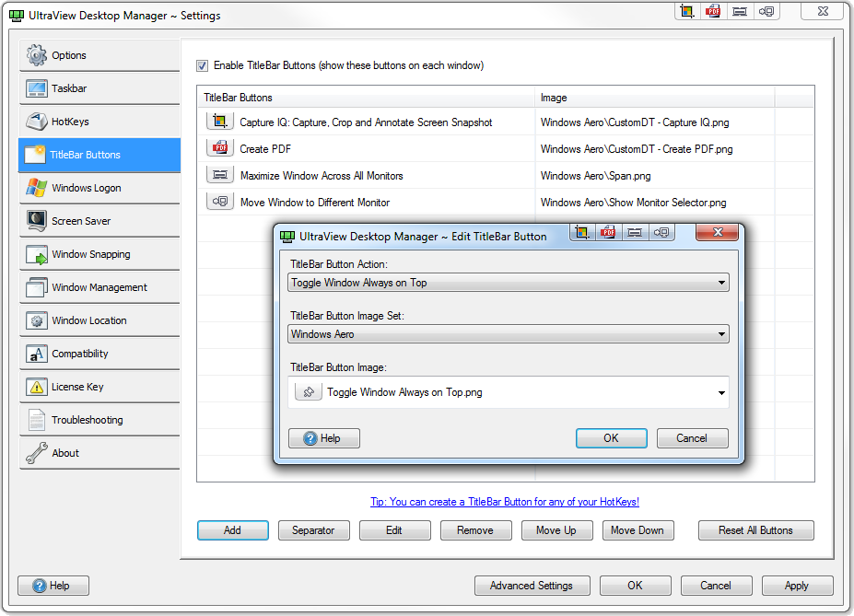Click the Window Location icon in sidebar
The height and width of the screenshot is (616, 854).
37,320
